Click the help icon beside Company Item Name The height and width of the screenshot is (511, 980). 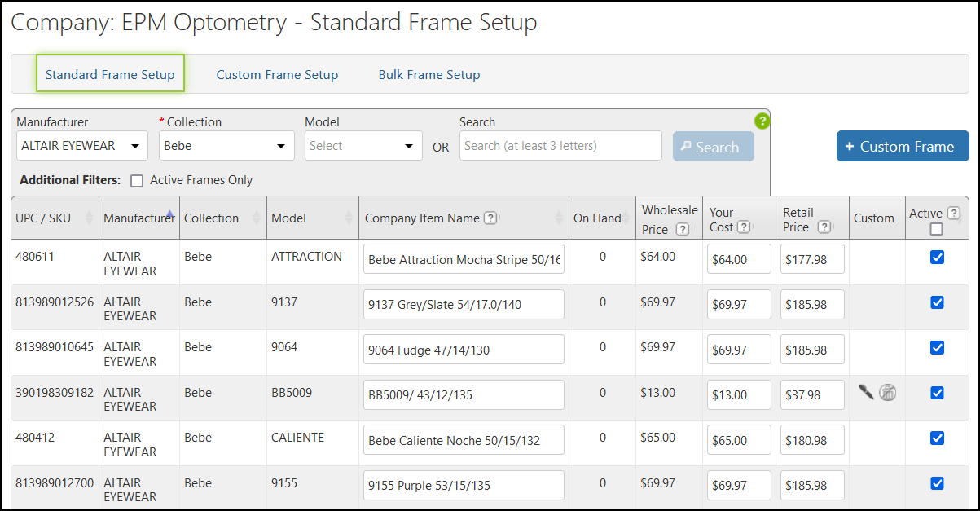click(490, 218)
